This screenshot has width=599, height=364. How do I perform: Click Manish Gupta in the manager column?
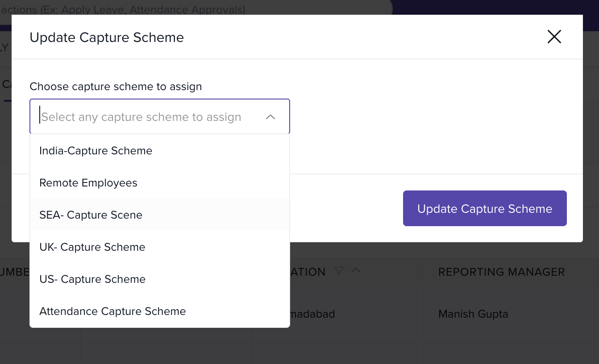click(473, 314)
